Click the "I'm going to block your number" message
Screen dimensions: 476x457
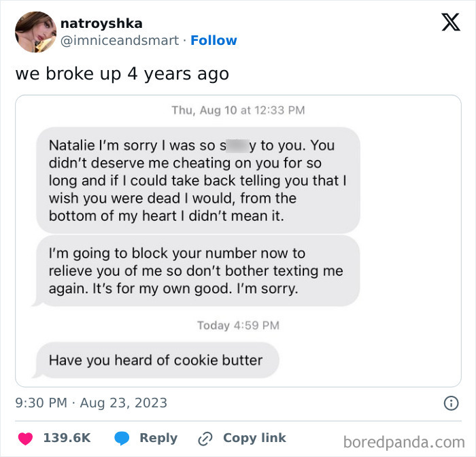coord(197,271)
